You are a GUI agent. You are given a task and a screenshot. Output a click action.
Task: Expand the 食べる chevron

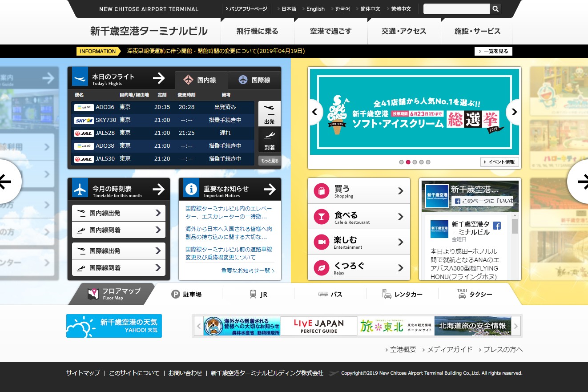pos(401,217)
